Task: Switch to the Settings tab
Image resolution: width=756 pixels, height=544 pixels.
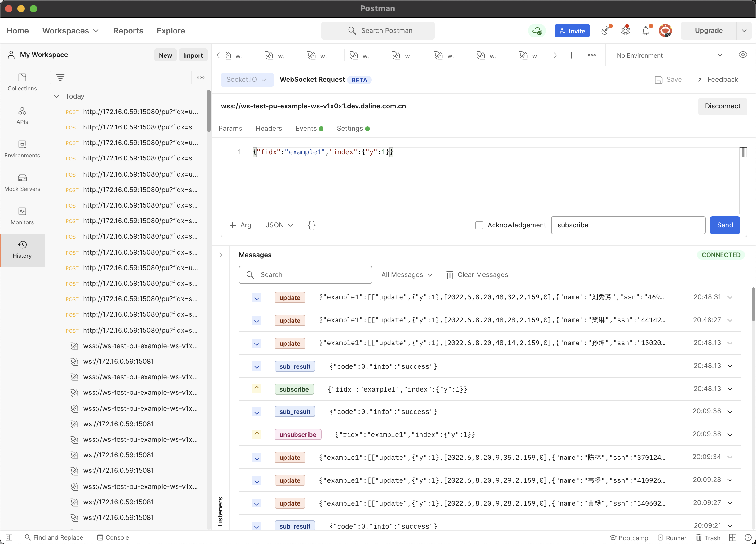Action: (353, 128)
